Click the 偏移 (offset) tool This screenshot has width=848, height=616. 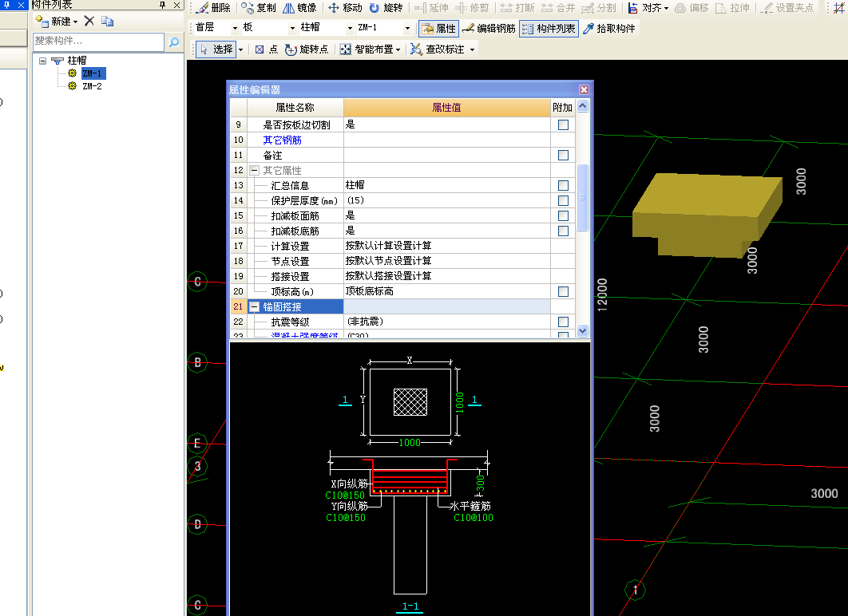pyautogui.click(x=691, y=7)
